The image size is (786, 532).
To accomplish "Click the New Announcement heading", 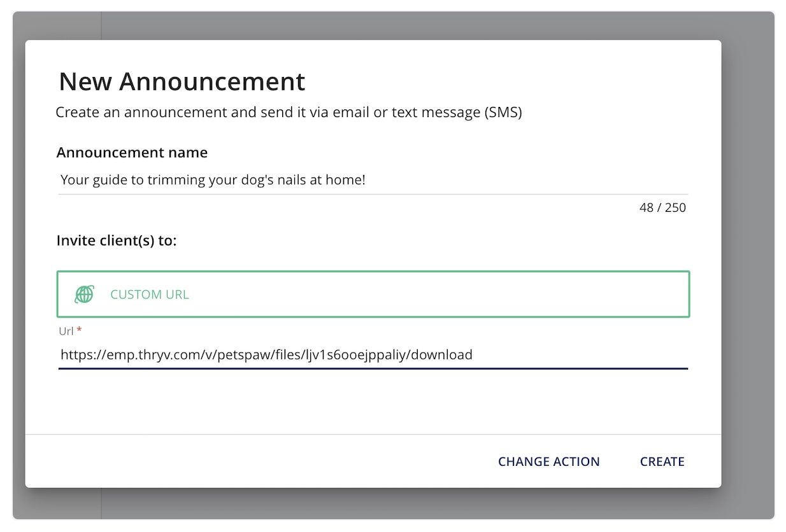I will (182, 81).
